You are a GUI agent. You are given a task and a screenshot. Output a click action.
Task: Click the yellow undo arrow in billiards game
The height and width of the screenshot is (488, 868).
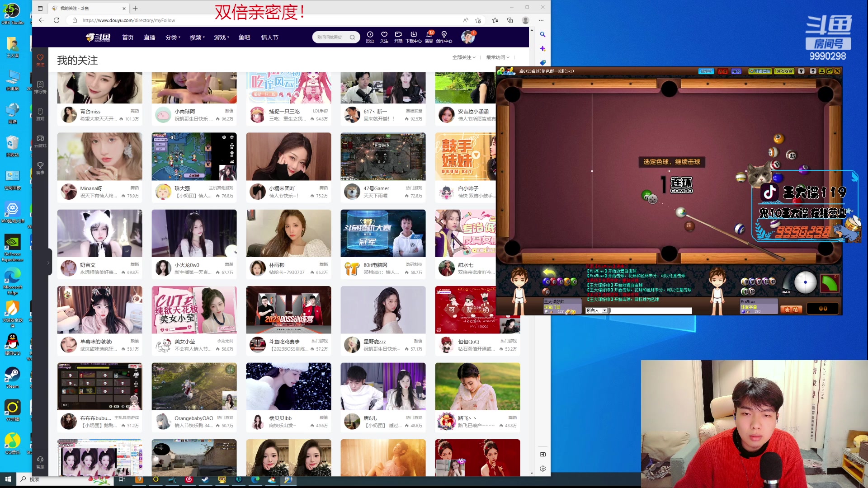coord(549,272)
